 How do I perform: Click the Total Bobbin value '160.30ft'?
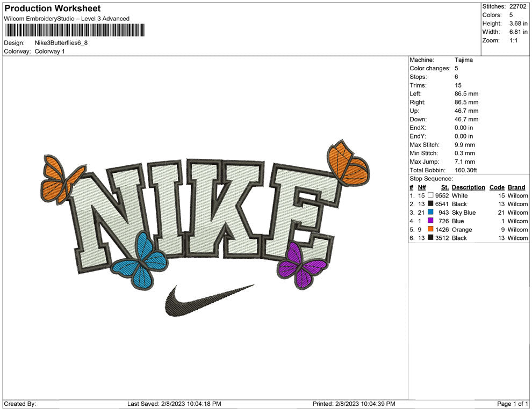coord(465,170)
